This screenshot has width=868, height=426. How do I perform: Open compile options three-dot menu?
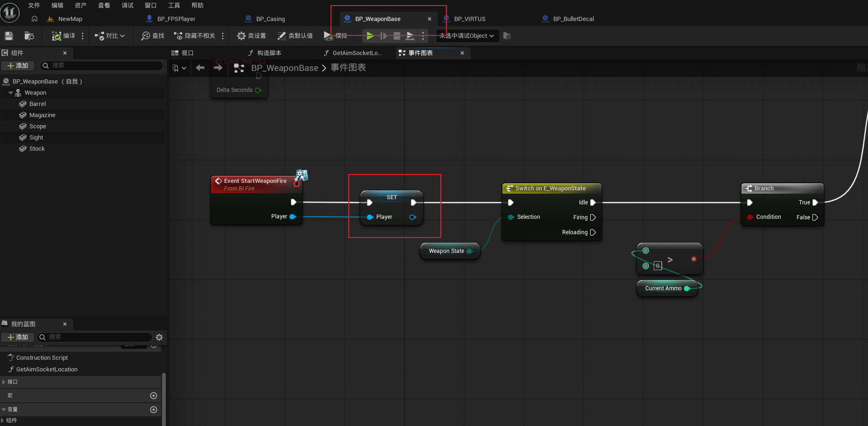(x=83, y=36)
